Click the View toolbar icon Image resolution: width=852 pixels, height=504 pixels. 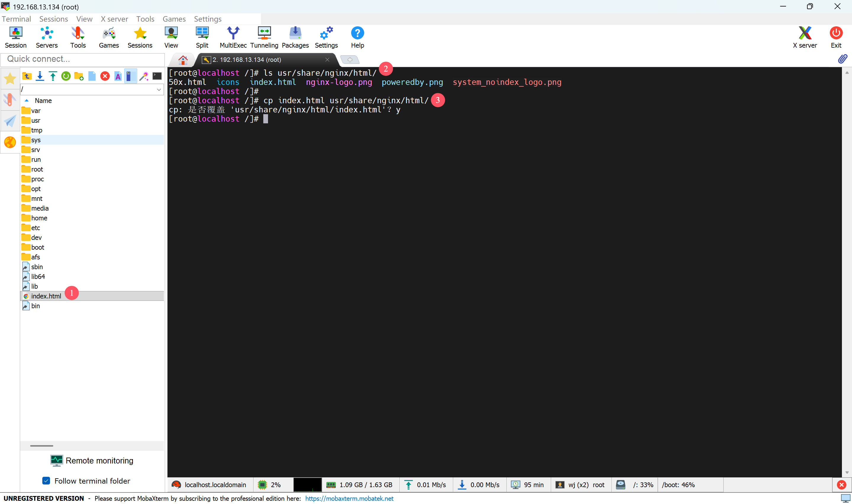tap(171, 37)
